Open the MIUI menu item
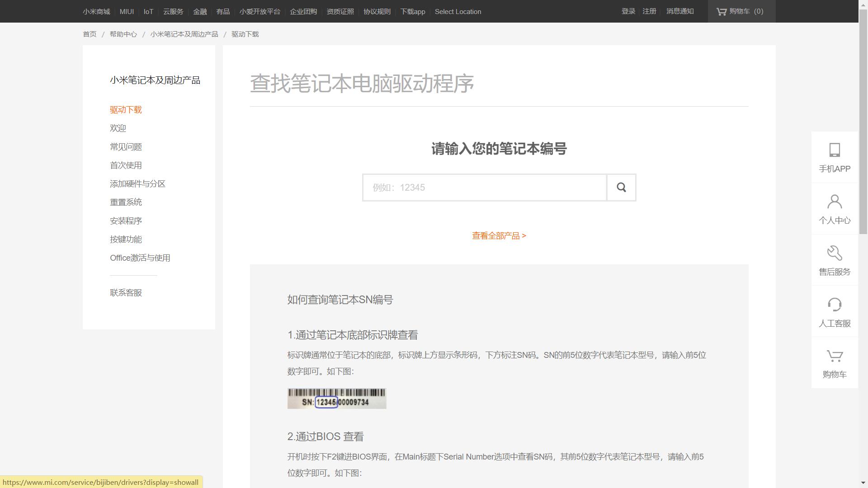868x488 pixels. pos(127,11)
